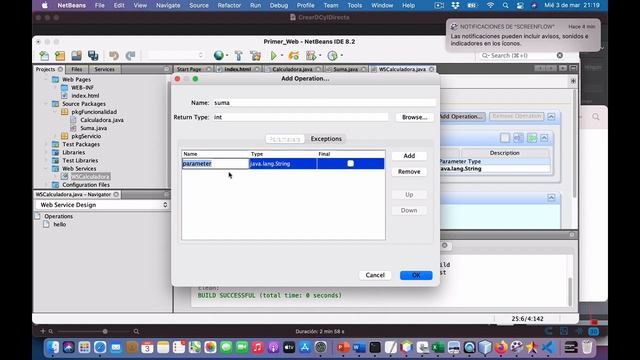Click Spotlight search icon in menu bar

505,5
